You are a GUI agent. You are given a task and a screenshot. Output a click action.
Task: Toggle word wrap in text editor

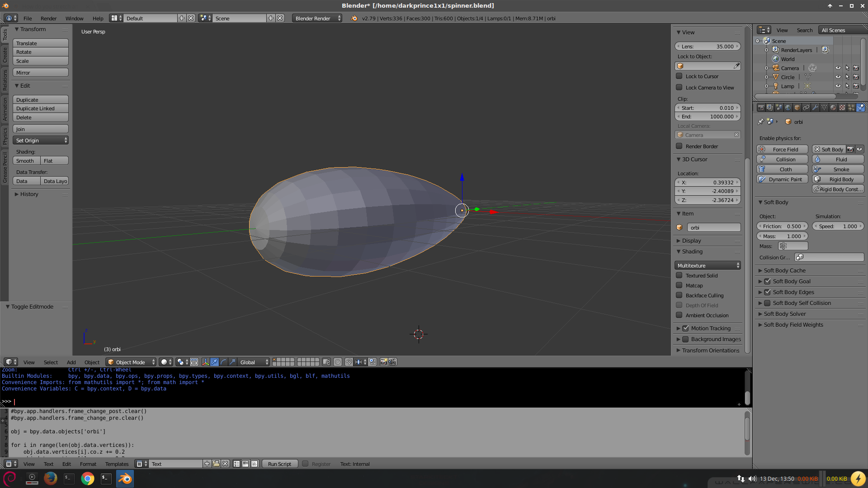tap(245, 464)
